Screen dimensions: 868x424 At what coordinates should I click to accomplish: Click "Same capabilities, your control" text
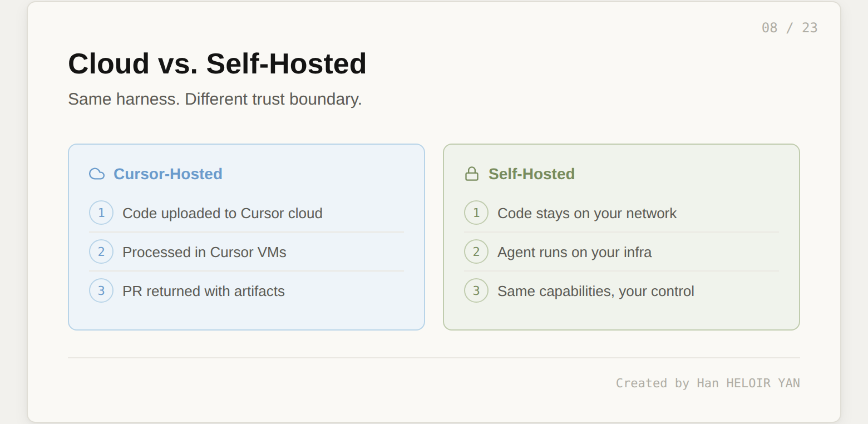pyautogui.click(x=596, y=291)
